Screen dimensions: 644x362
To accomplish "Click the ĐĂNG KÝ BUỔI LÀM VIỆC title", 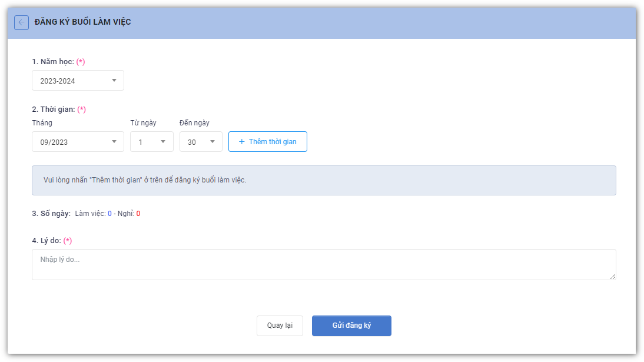I will point(83,22).
